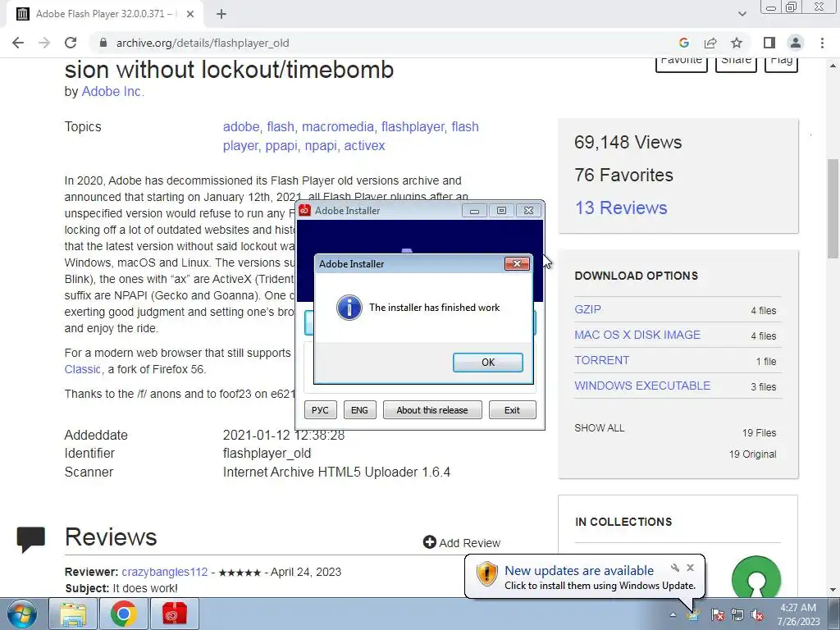Open the Chrome side panel icon
840x630 pixels.
click(x=769, y=43)
